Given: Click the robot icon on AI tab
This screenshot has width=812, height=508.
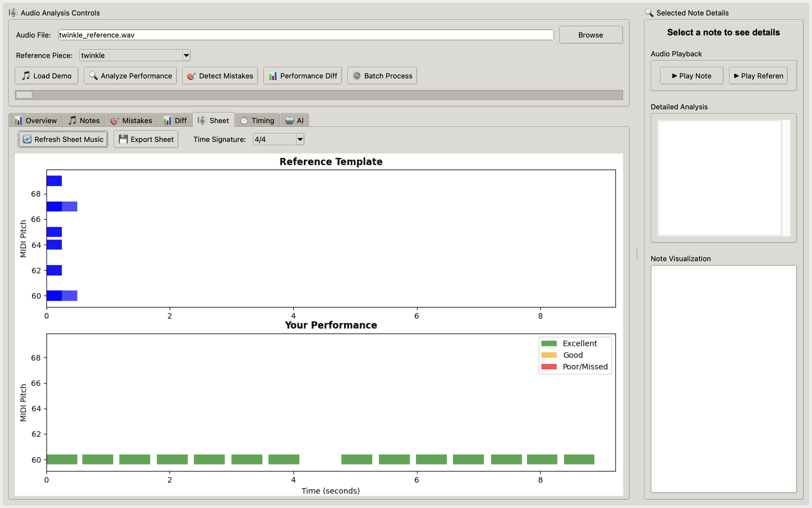Looking at the screenshot, I should point(289,121).
